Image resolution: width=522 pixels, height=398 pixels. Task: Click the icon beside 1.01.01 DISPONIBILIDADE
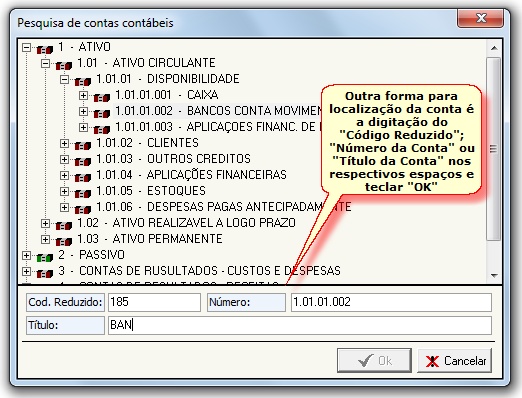pos(83,82)
